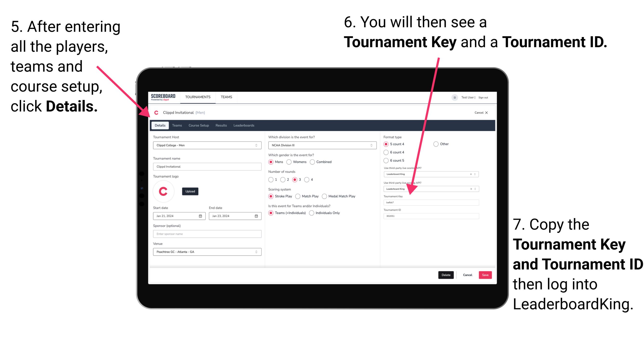Screen dimensions: 644x346
Task: Click the Delete tournament button icon
Action: 447,275
